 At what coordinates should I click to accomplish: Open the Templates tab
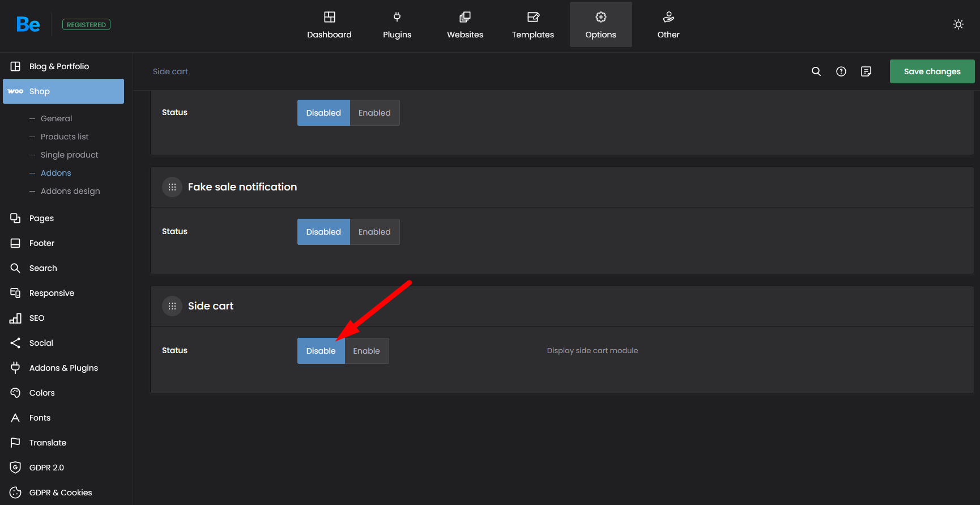(532, 25)
